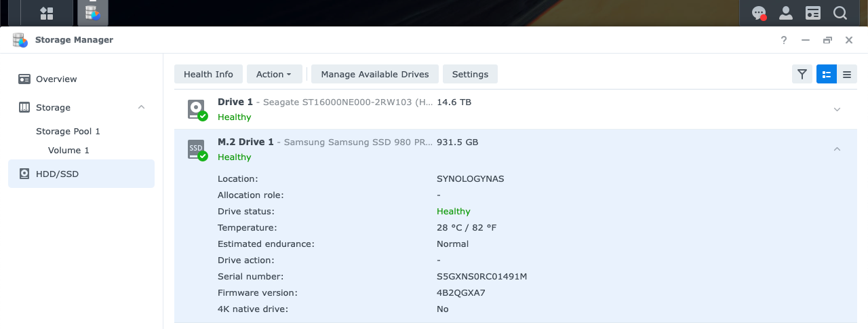Image resolution: width=868 pixels, height=329 pixels.
Task: Click firmware version 4B2QGXA7
Action: point(461,293)
